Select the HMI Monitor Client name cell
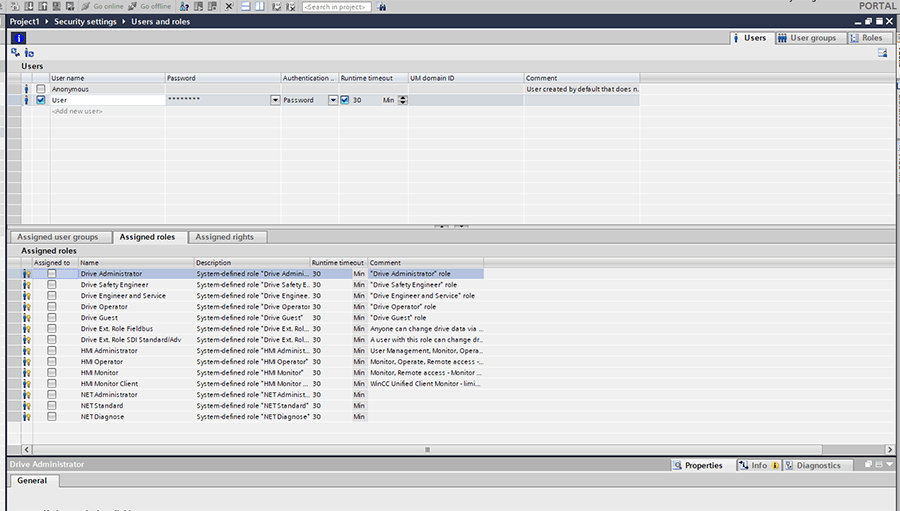The height and width of the screenshot is (511, 900). pyautogui.click(x=136, y=384)
